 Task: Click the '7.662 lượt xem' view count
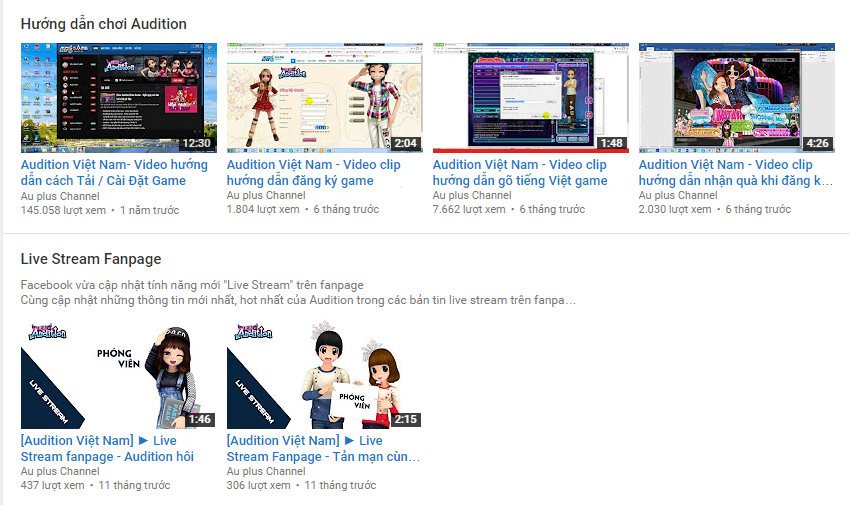click(469, 209)
